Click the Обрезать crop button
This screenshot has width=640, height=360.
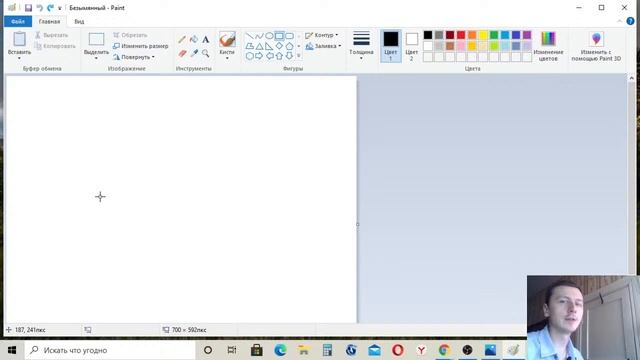pos(130,35)
